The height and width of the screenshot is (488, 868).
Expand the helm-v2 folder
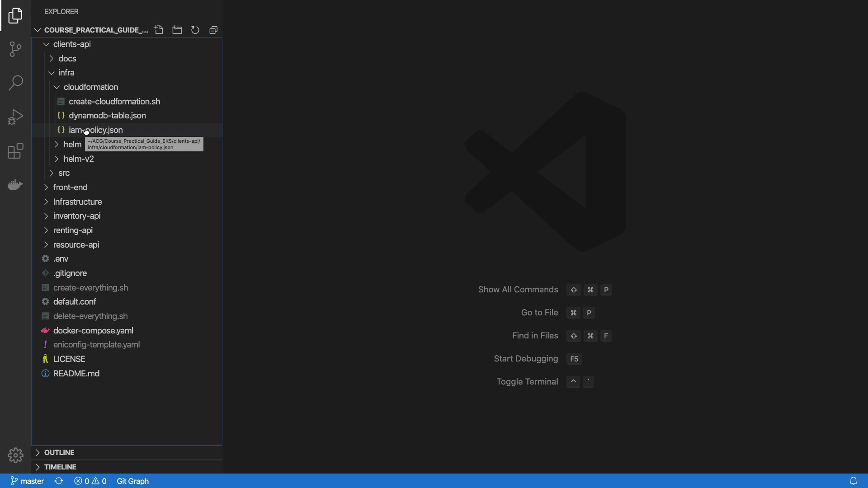(79, 159)
